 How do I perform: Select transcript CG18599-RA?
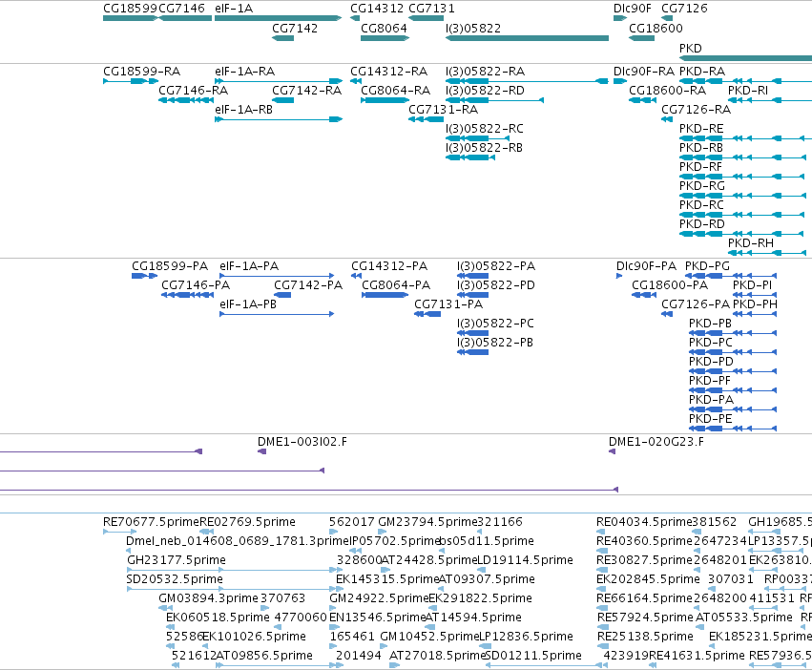click(142, 72)
